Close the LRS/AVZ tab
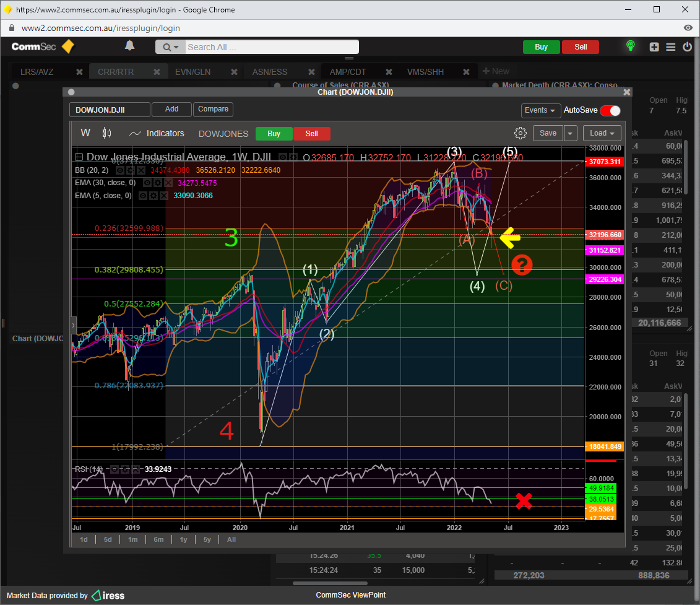Screen dimensions: 700x605 click(79, 72)
